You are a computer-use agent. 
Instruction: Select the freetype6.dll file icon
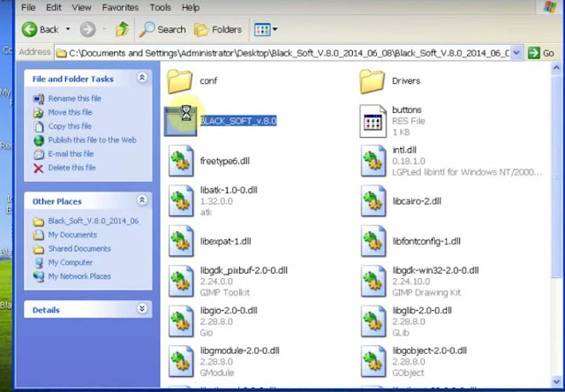tap(181, 161)
